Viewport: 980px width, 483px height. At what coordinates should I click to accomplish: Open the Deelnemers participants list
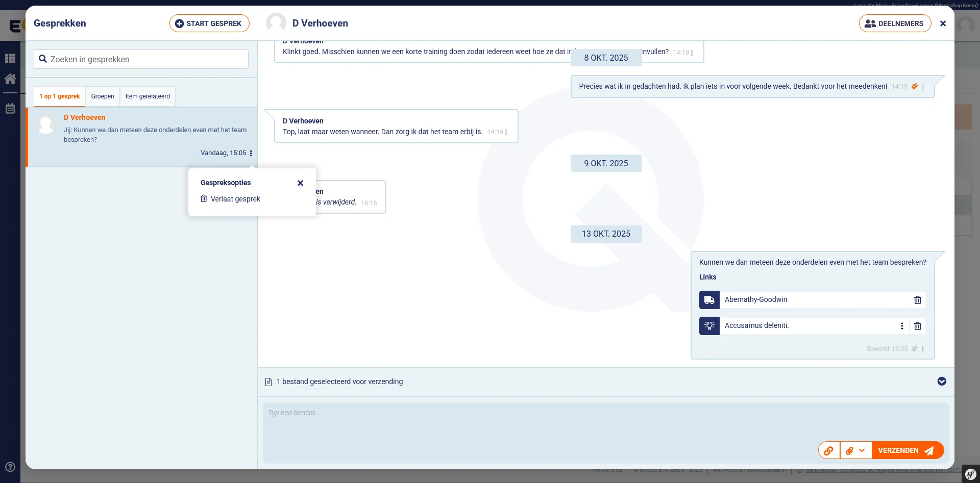point(895,23)
